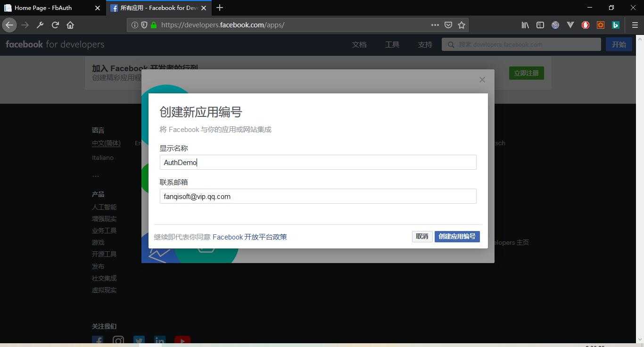Click the facebook for developers logo
This screenshot has height=347, width=644.
(x=55, y=44)
